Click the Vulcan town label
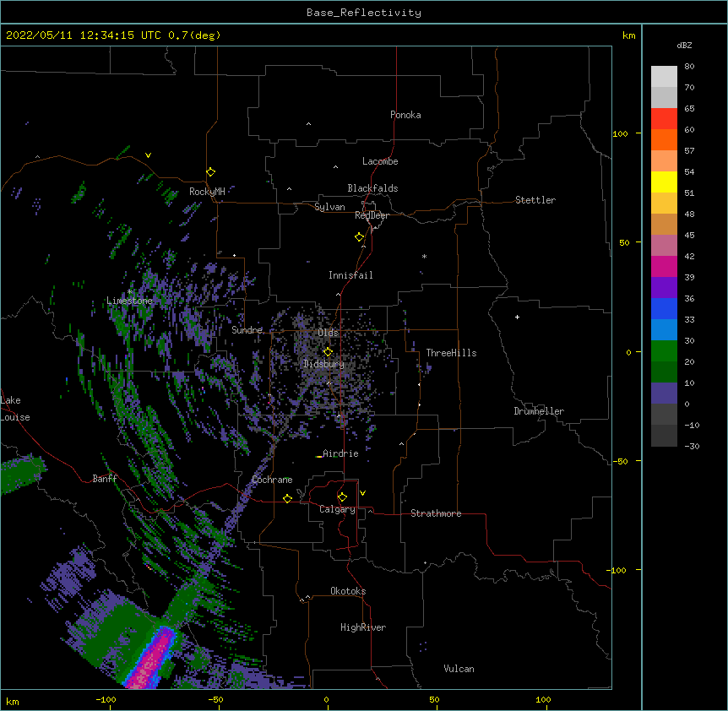This screenshot has height=711, width=728. tap(459, 669)
